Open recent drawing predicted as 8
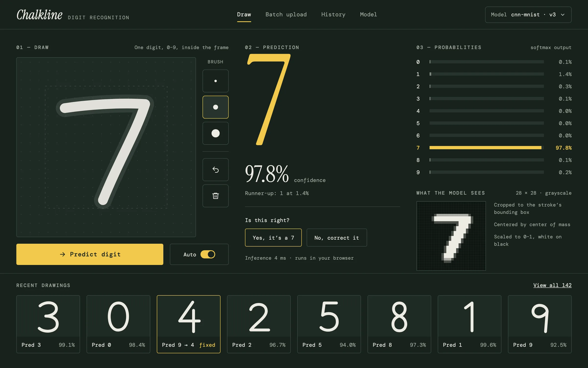The image size is (588, 368). [399, 324]
